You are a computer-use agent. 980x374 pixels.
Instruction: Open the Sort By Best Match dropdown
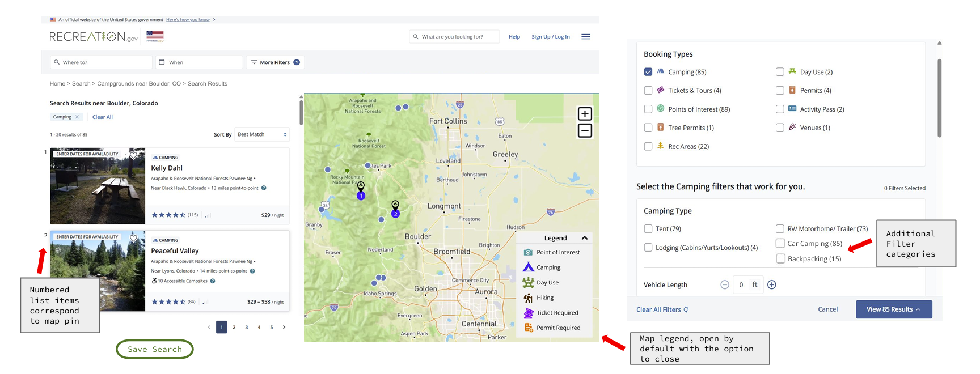pyautogui.click(x=262, y=134)
